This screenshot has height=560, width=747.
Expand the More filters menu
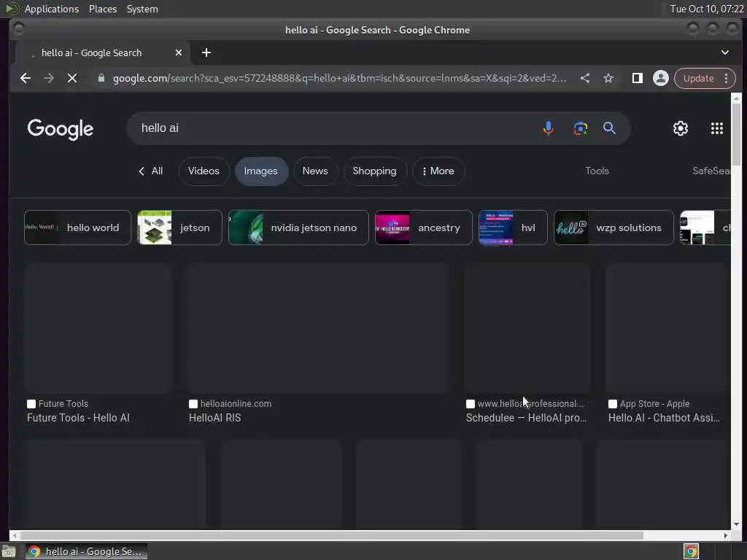click(438, 171)
